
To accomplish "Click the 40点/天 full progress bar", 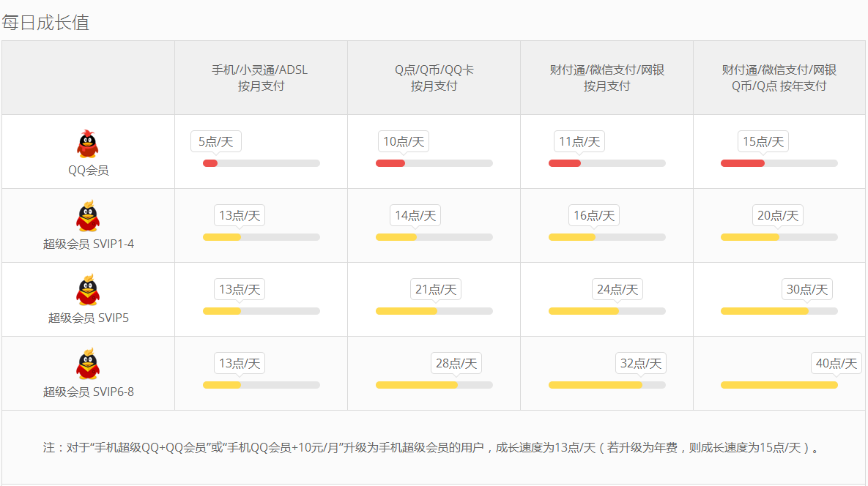I will [x=779, y=385].
